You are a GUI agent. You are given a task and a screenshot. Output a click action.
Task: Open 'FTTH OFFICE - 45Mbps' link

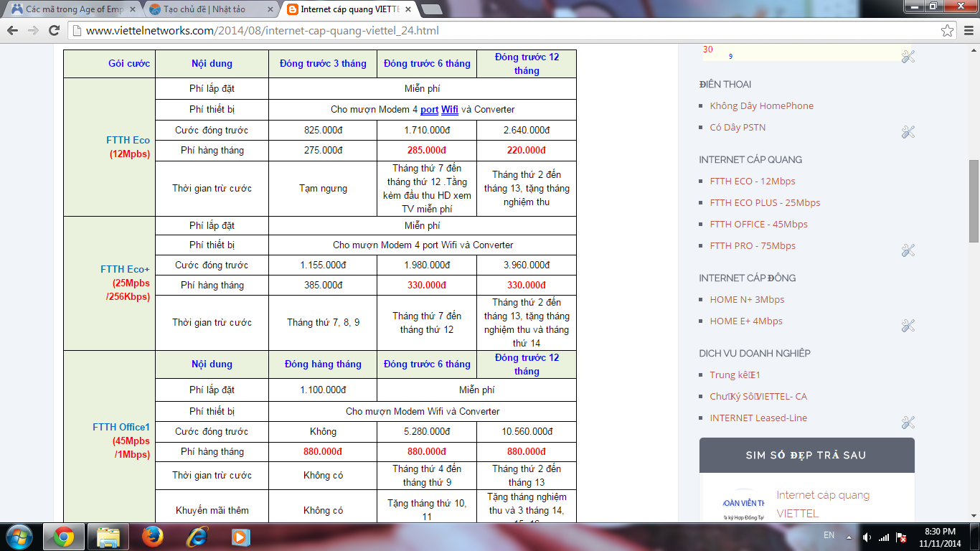coord(759,224)
